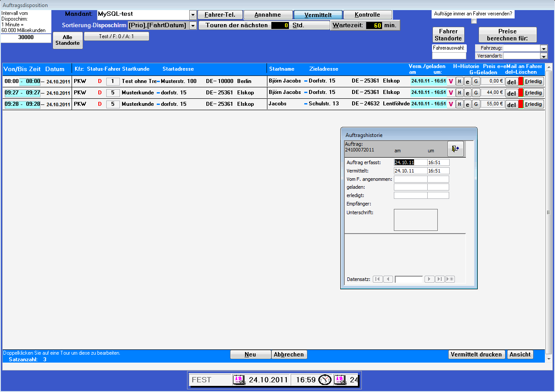Click the e (eMail) button in the 44,00 € row
The height and width of the screenshot is (392, 555).
468,93
